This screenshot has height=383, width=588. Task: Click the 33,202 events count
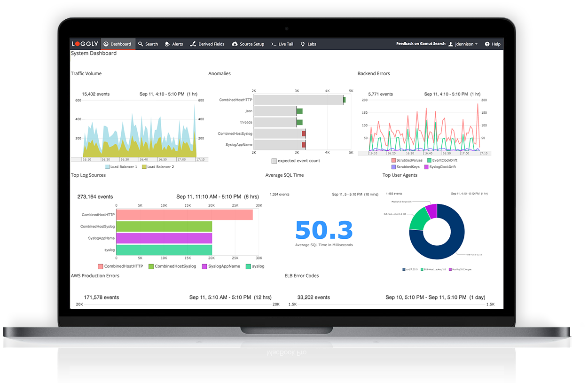[314, 297]
